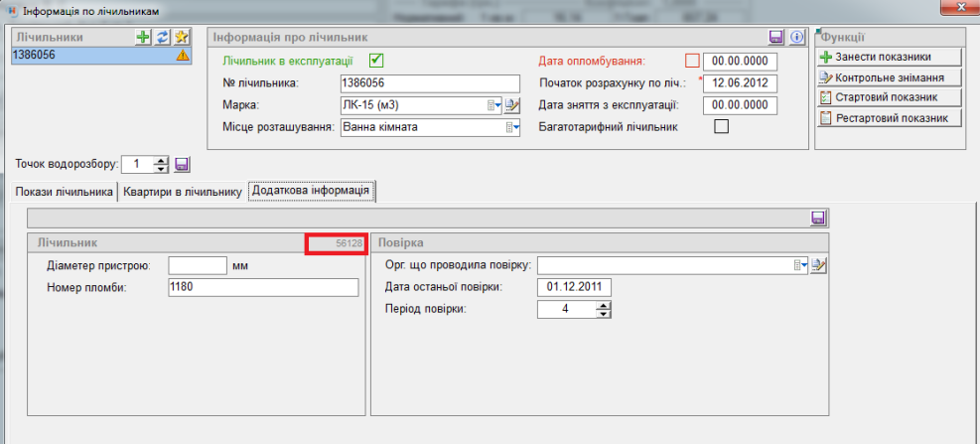Save meter info with the floppy disk icon
Image resolution: width=980 pixels, height=444 pixels.
777,37
